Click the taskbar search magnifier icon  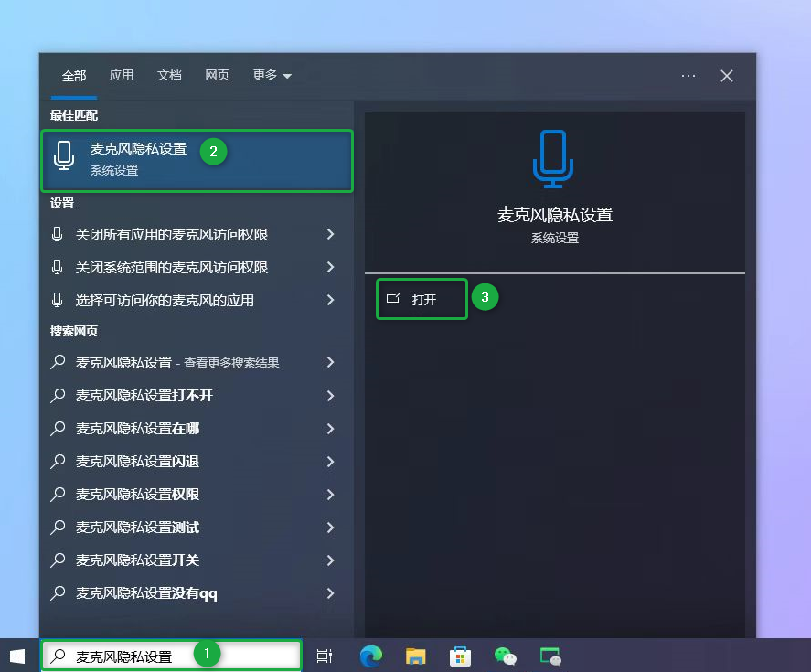click(58, 656)
